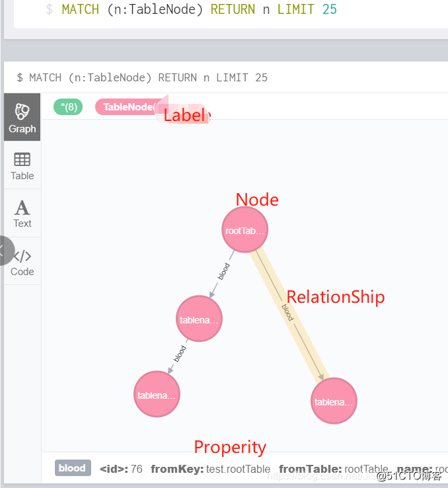Switch to the Text view tab

pyautogui.click(x=22, y=213)
